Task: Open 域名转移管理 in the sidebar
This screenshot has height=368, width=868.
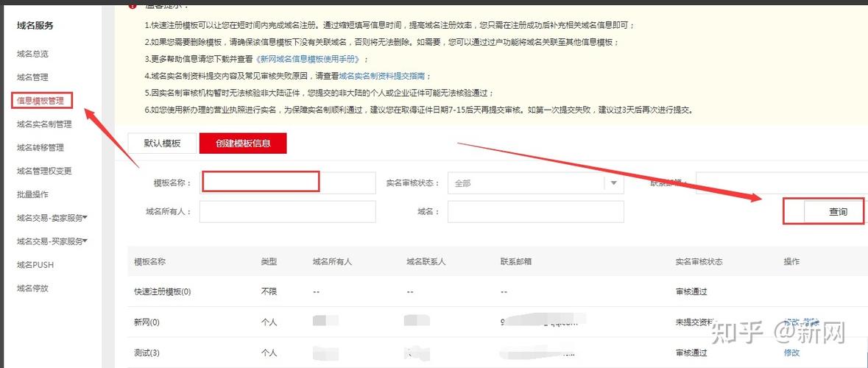Action: click(x=40, y=148)
